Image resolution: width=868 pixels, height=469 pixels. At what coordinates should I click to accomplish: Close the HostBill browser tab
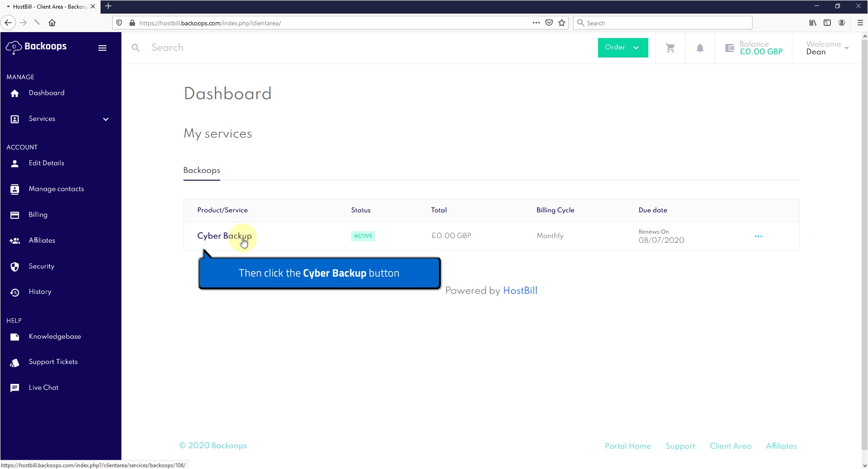[93, 6]
